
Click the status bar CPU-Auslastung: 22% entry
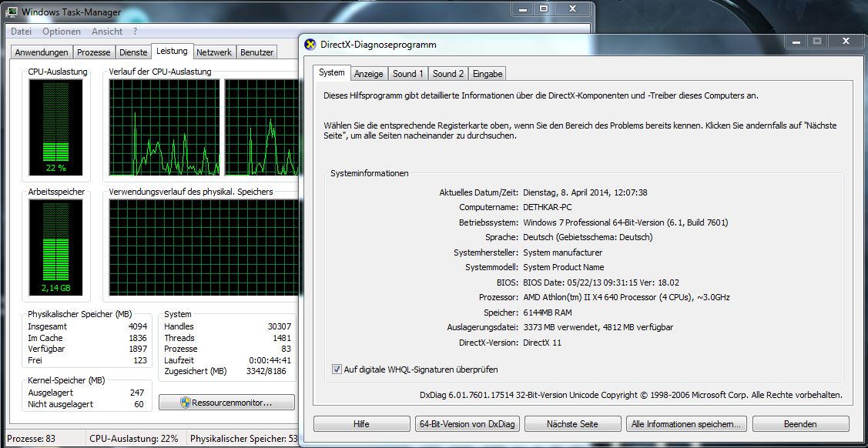[134, 439]
